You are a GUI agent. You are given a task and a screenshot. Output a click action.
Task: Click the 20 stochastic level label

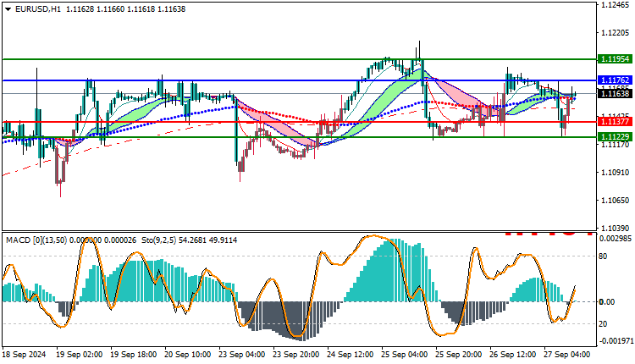click(603, 324)
